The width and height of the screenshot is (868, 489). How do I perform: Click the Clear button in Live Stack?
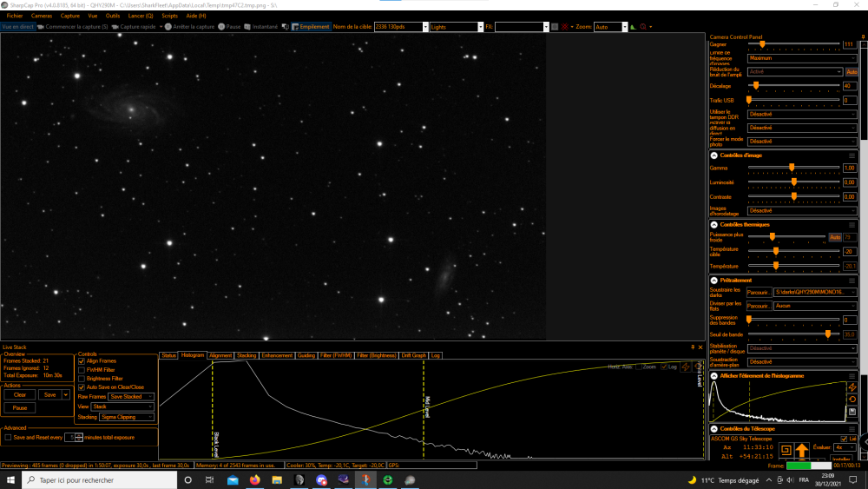[x=20, y=395]
